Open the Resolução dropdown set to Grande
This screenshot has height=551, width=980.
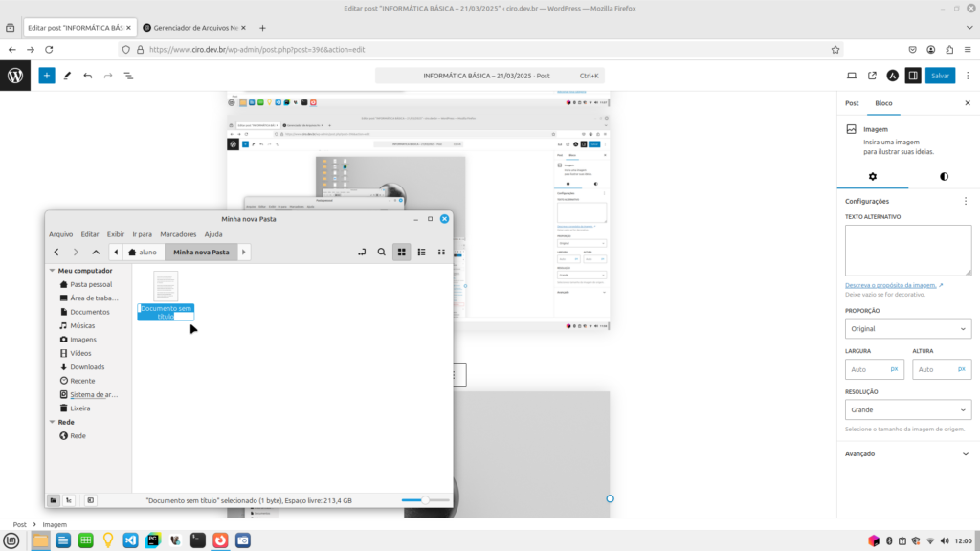[908, 409]
